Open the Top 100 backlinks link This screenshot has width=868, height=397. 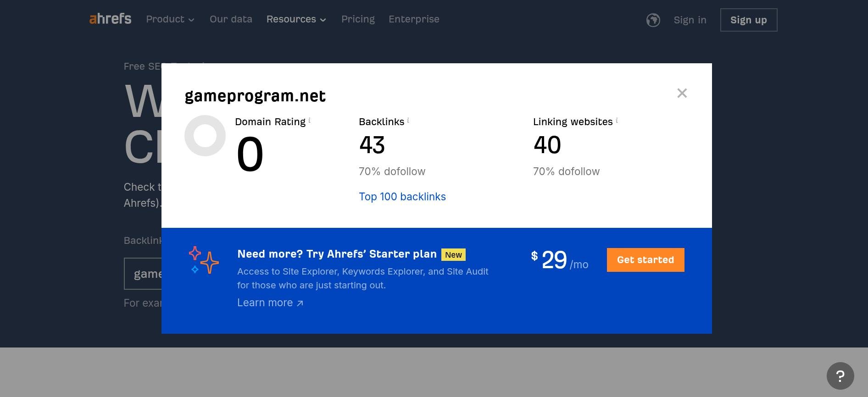[402, 197]
